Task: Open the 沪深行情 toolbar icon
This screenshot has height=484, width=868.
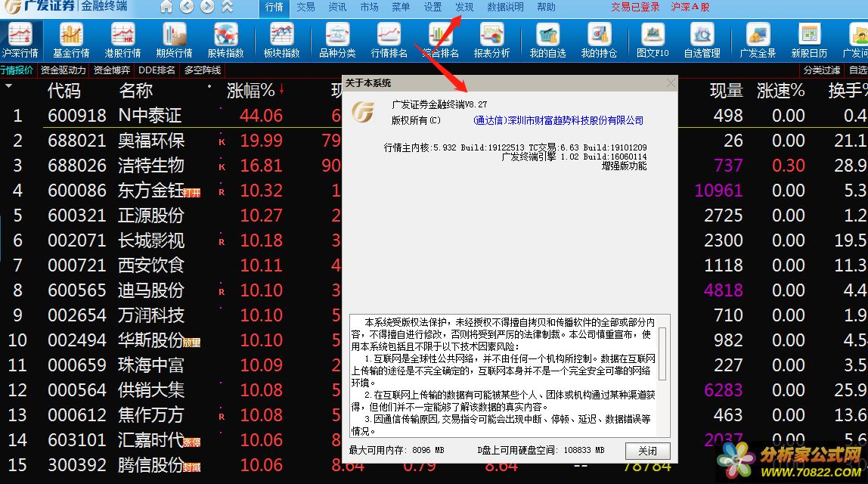Action: point(20,40)
